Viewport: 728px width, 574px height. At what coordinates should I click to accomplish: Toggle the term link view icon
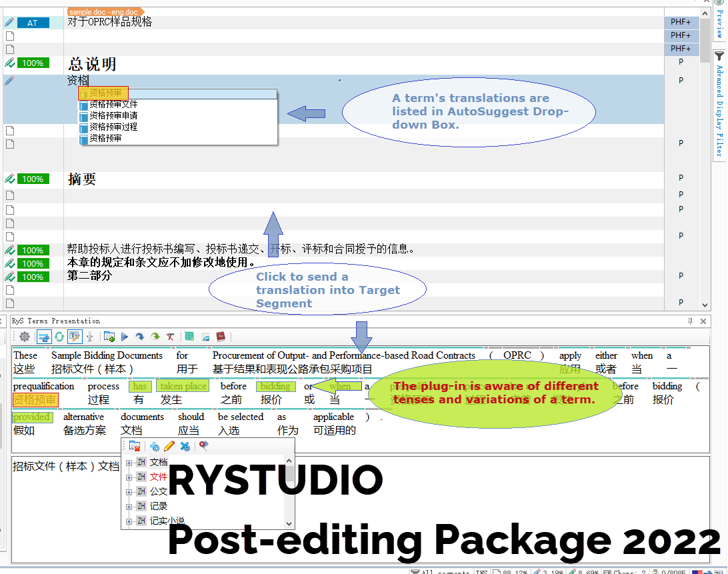click(44, 336)
